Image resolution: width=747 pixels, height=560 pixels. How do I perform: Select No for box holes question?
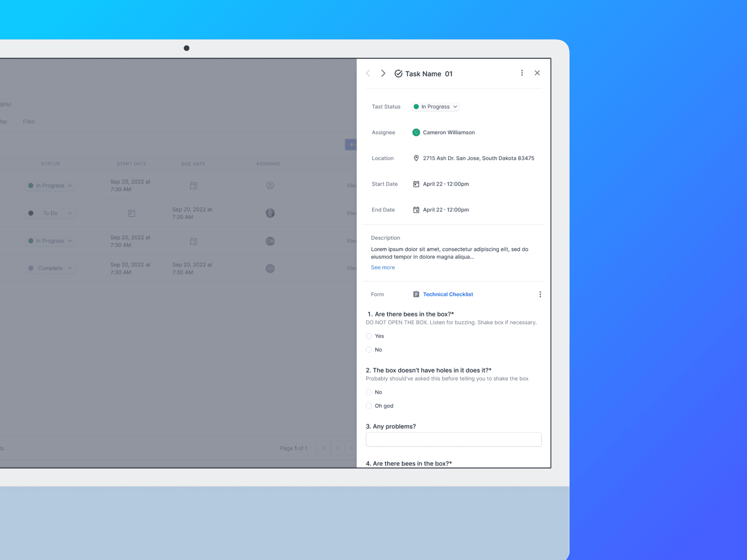pyautogui.click(x=369, y=392)
